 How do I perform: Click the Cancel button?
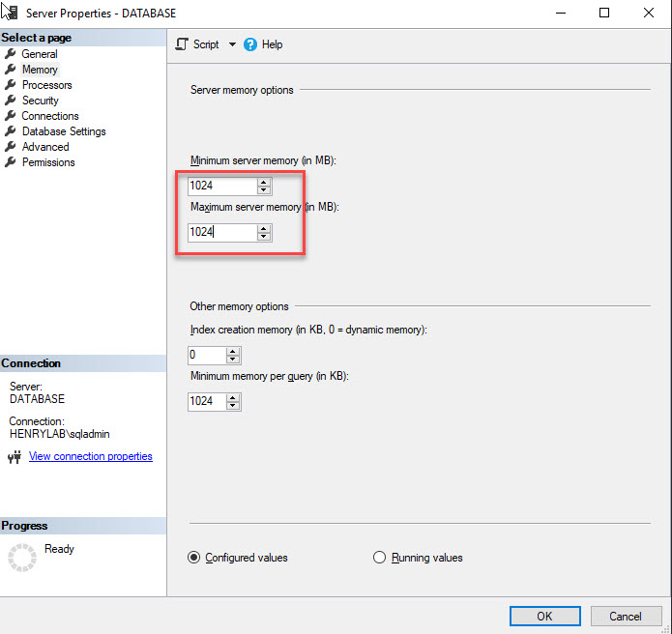click(x=625, y=616)
